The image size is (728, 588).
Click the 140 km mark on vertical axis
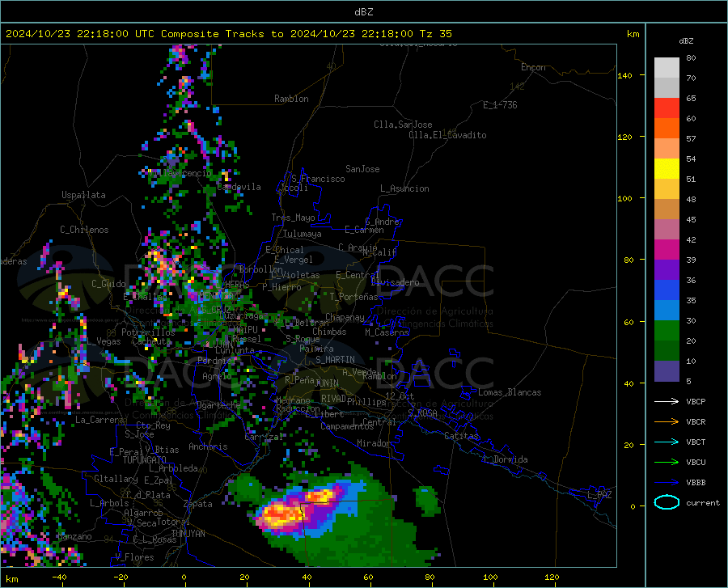624,76
